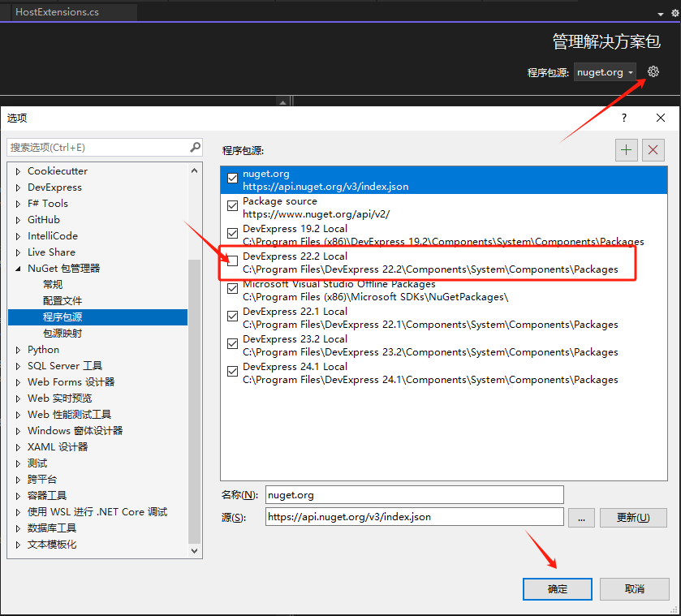Screen dimensions: 681x616
Task: Select the DevExpress 23.2 Local source row
Action: coord(443,346)
